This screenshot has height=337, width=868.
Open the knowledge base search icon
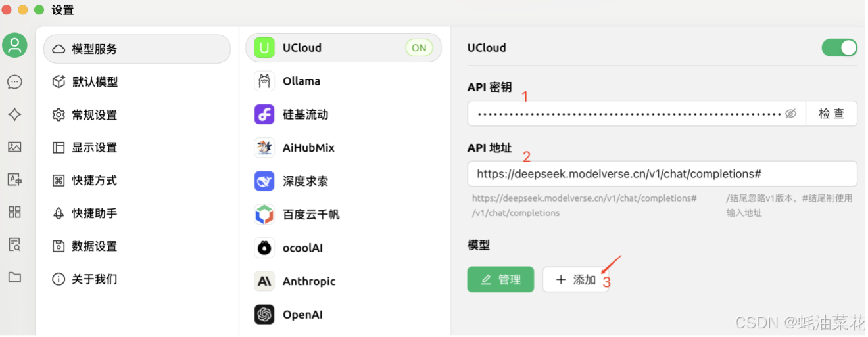(14, 244)
